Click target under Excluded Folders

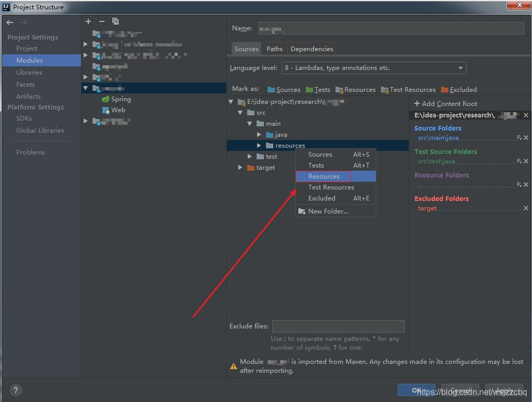[x=427, y=208]
